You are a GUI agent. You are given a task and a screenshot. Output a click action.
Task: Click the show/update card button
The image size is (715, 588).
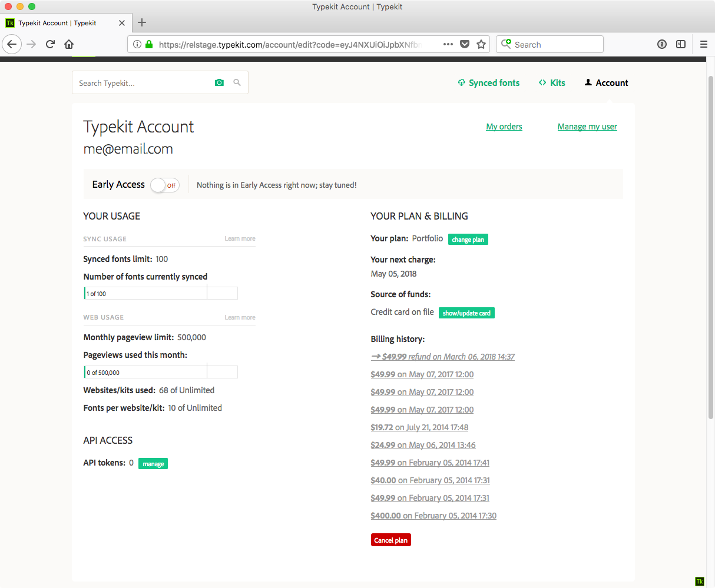(466, 313)
